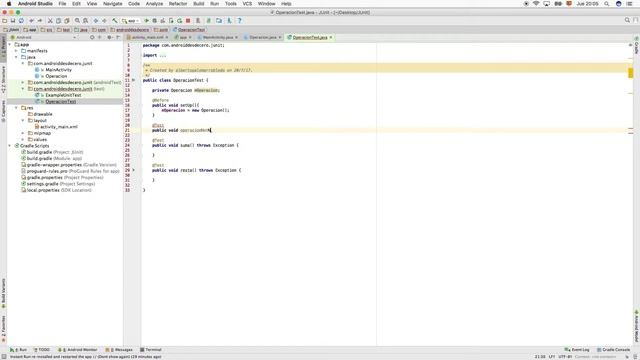Click the Replace toolbar icon

point(85,20)
